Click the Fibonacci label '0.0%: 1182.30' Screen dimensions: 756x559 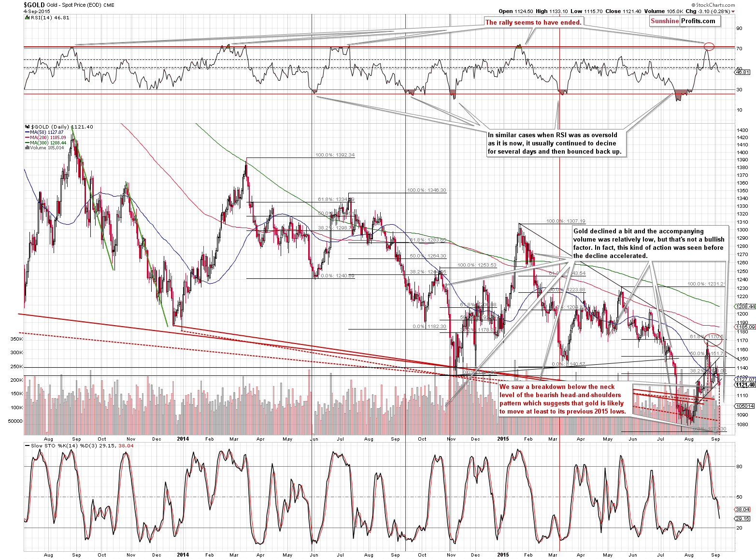(429, 327)
